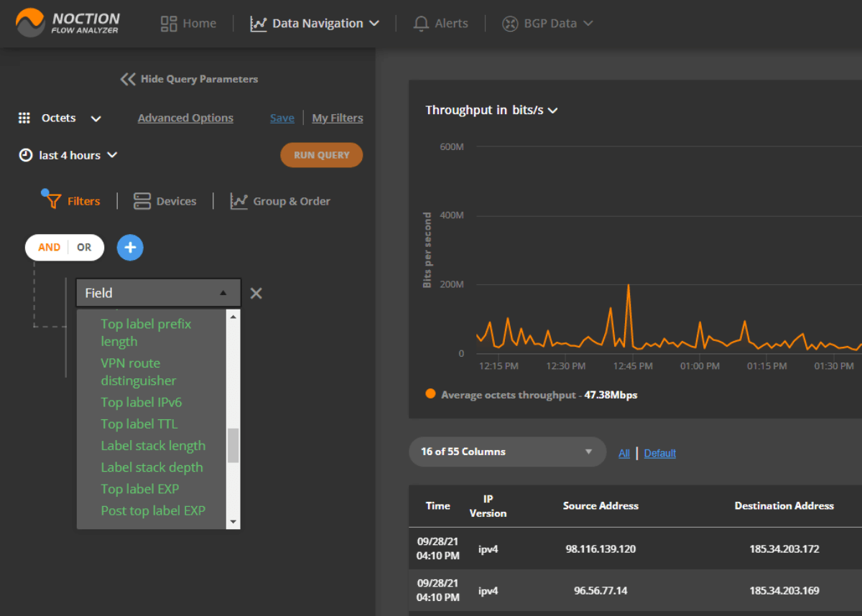Click the Devices server icon
The width and height of the screenshot is (862, 616).
[142, 201]
